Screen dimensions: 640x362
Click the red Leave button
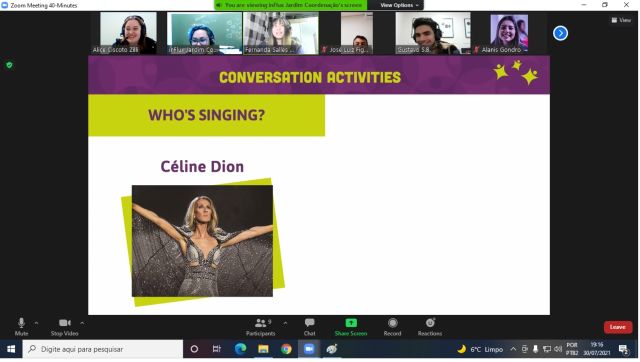pos(618,327)
